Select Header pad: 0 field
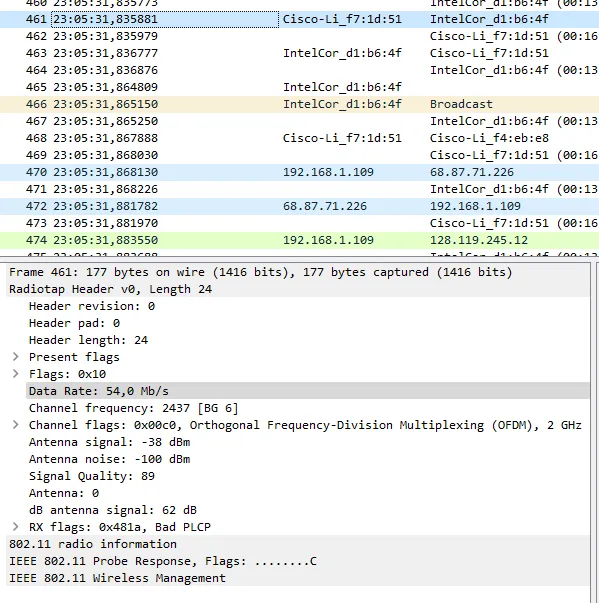Screen dimensions: 599x603 coord(308,323)
